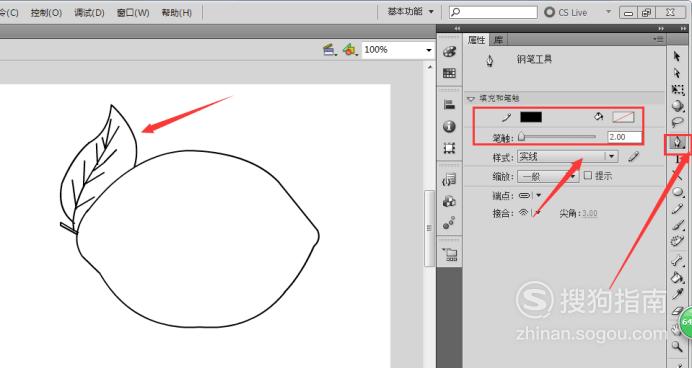The image size is (692, 368).
Task: Select the Bone tool
Action: click(677, 260)
